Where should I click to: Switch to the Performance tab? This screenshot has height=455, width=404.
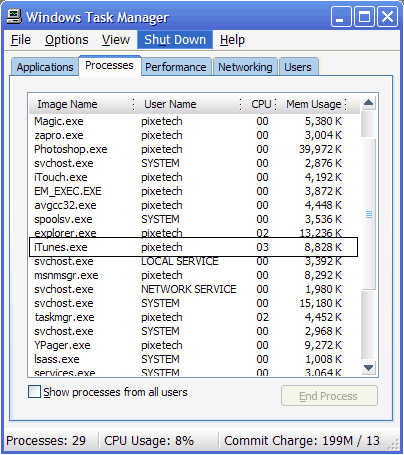click(x=176, y=67)
